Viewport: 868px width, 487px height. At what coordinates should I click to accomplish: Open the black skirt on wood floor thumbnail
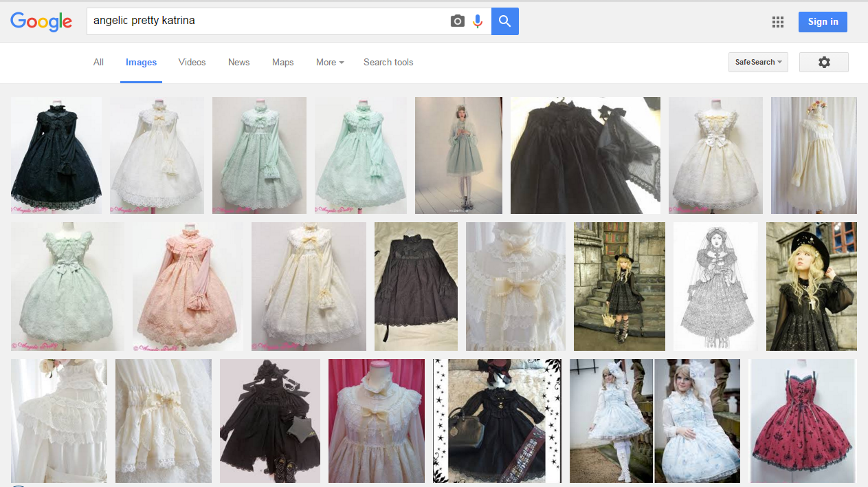tap(416, 286)
